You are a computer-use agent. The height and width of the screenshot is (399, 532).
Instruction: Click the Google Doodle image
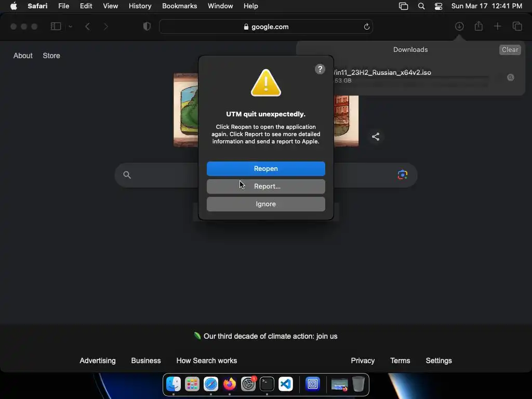[x=185, y=110]
